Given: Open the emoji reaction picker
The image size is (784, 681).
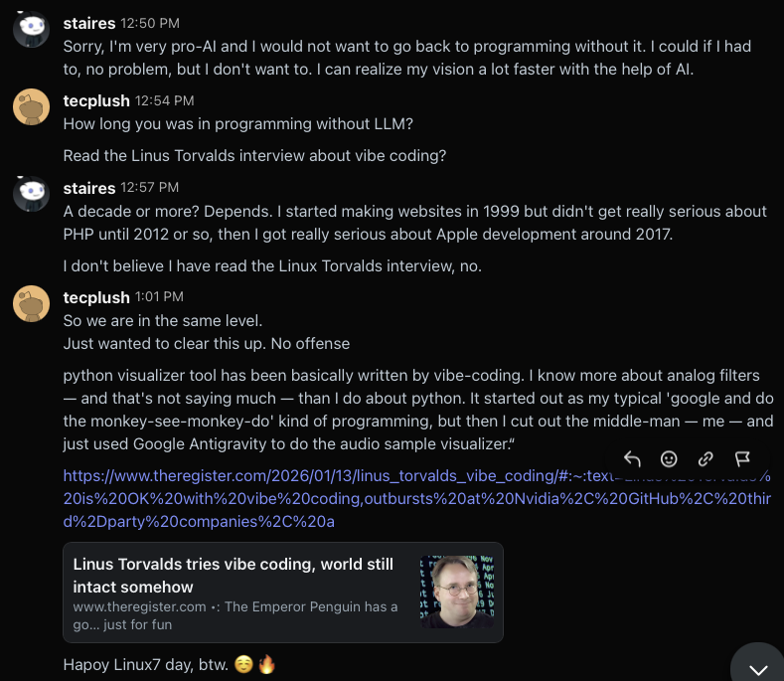Looking at the screenshot, I should (x=669, y=458).
